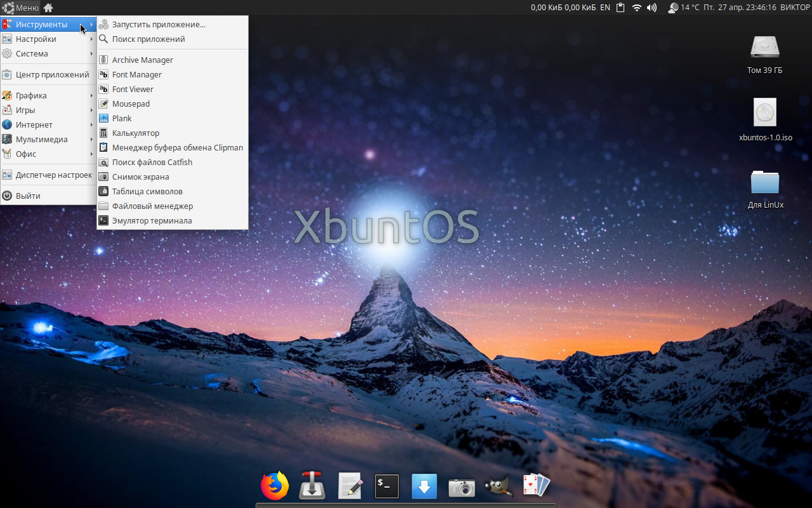Open the camera screenshot app in dock
This screenshot has width=812, height=508.
pos(462,488)
